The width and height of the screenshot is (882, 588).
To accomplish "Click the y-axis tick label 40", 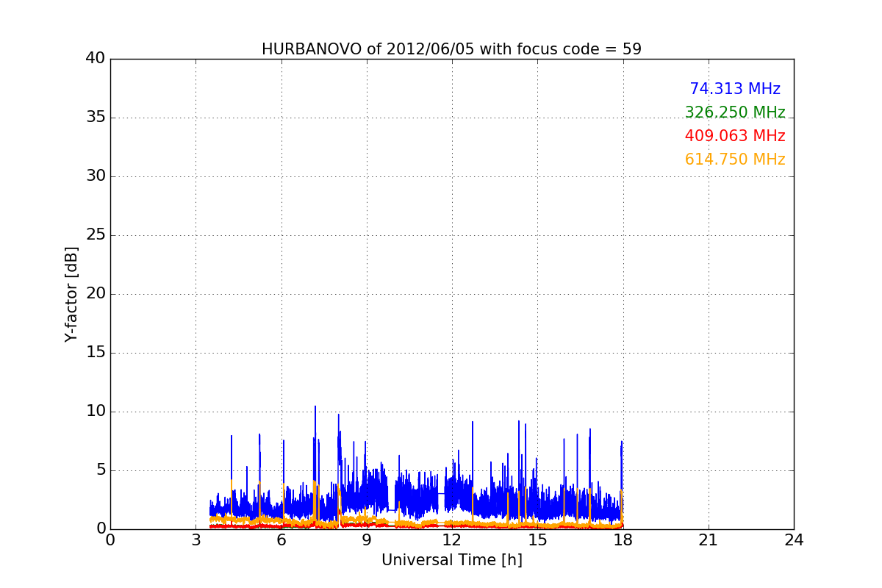I will tap(96, 59).
